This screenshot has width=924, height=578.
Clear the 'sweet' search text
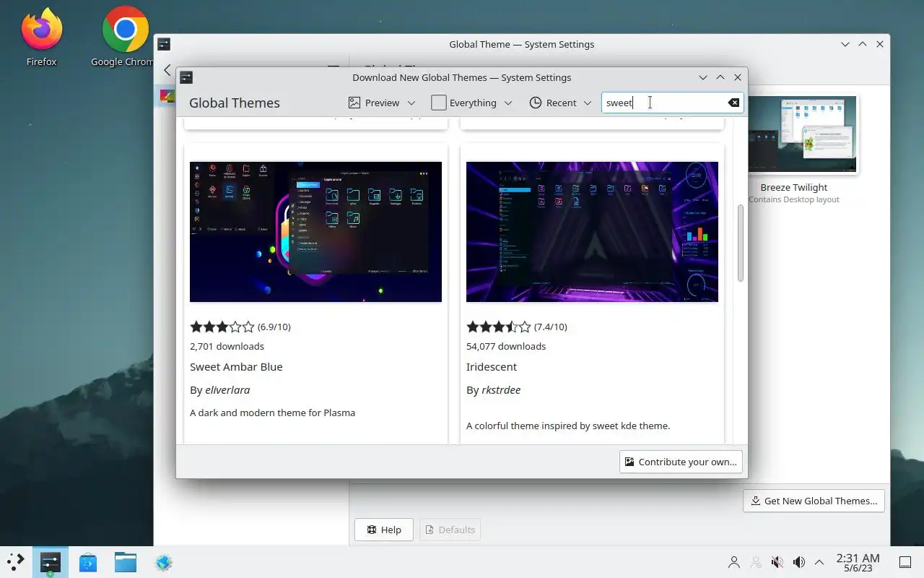point(733,103)
